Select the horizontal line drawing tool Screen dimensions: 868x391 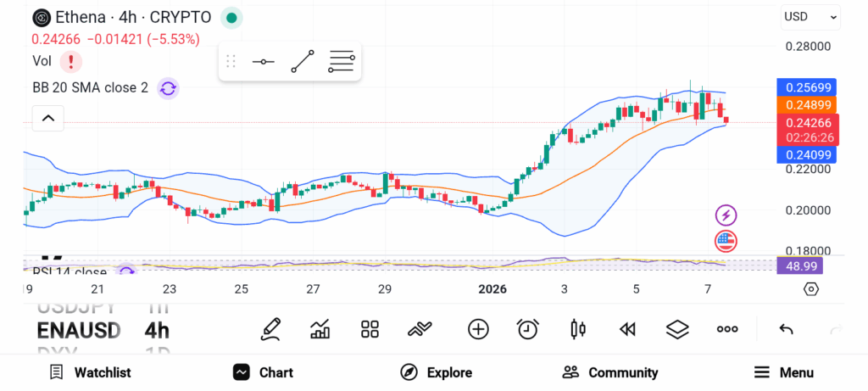point(264,62)
